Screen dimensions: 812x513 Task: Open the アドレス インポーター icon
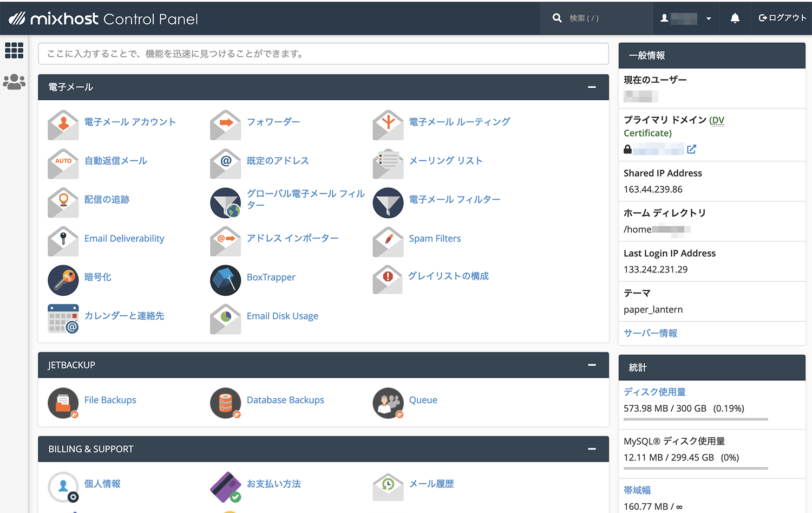226,241
